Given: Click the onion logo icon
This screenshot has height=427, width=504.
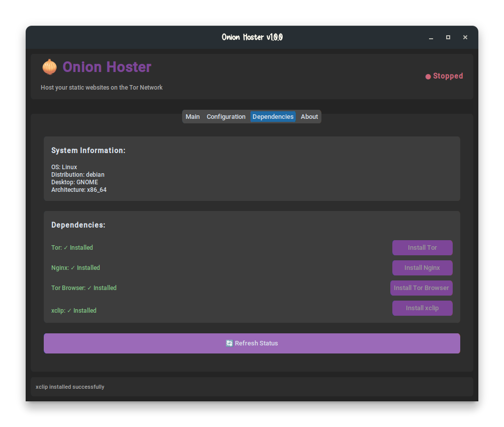Looking at the screenshot, I should [49, 67].
